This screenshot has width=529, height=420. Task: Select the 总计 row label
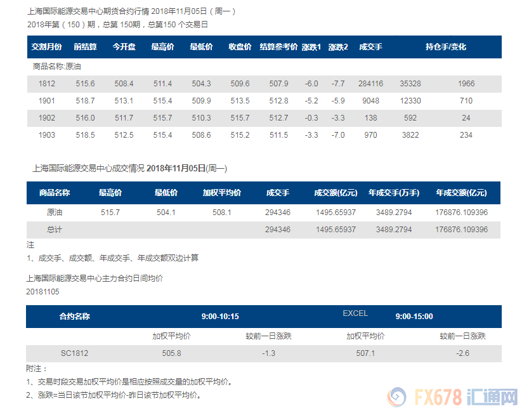[x=55, y=230]
